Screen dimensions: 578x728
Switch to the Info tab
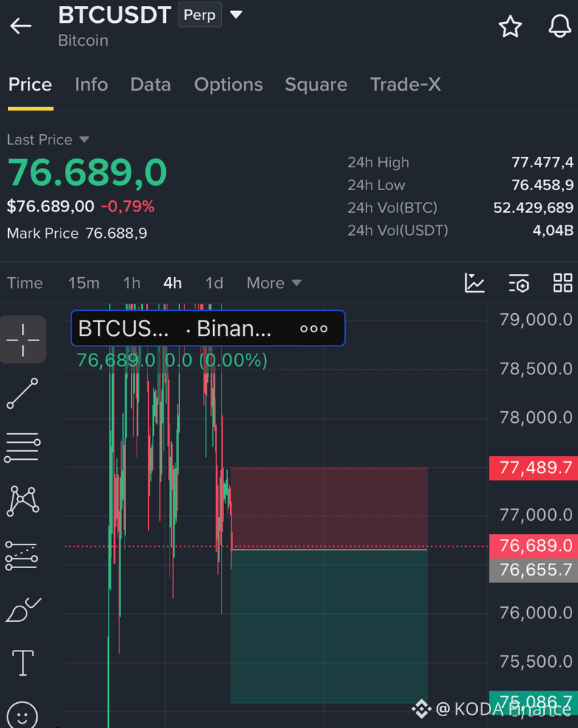point(91,85)
